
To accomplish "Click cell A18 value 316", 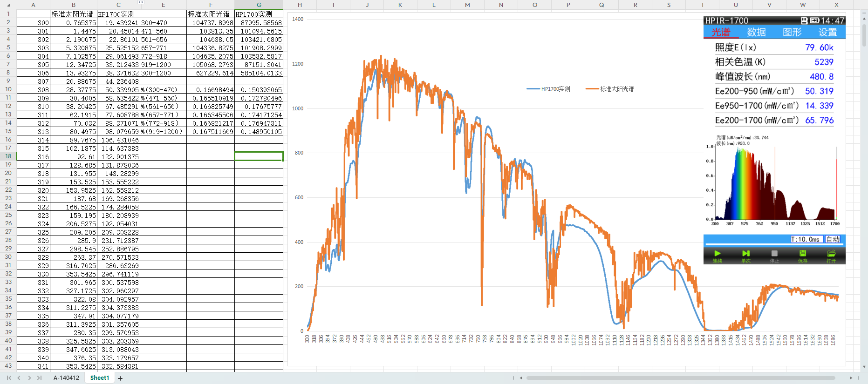I will coord(33,156).
